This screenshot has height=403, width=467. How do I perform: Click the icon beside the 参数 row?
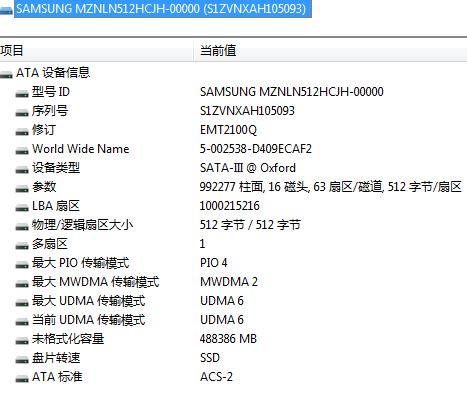click(22, 189)
